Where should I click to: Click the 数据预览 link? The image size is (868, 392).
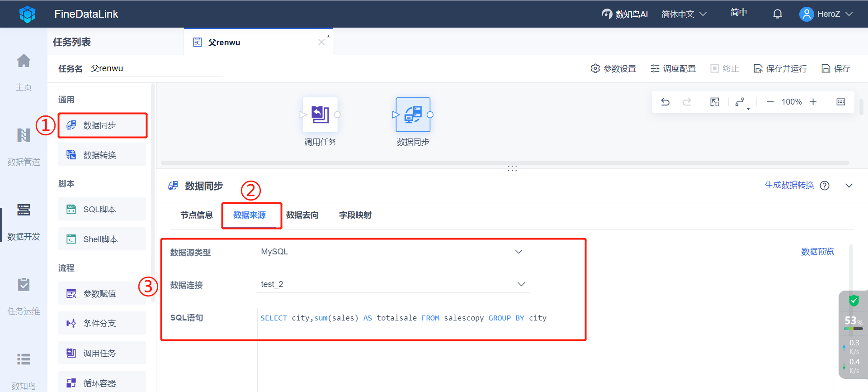click(x=817, y=252)
